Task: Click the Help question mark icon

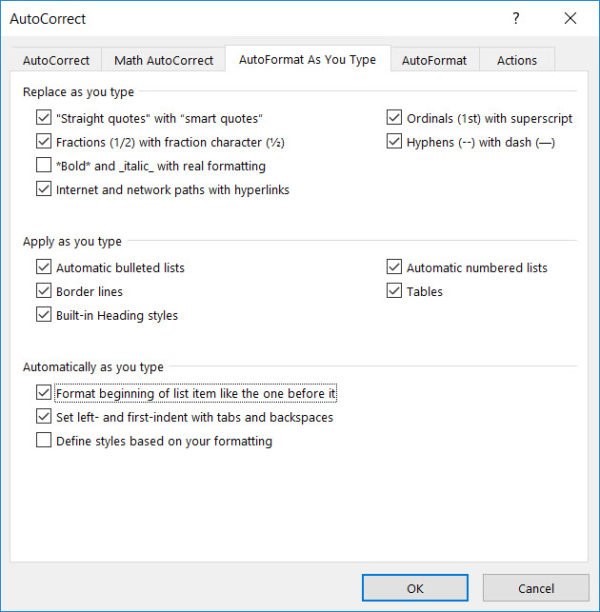Action: click(x=516, y=18)
